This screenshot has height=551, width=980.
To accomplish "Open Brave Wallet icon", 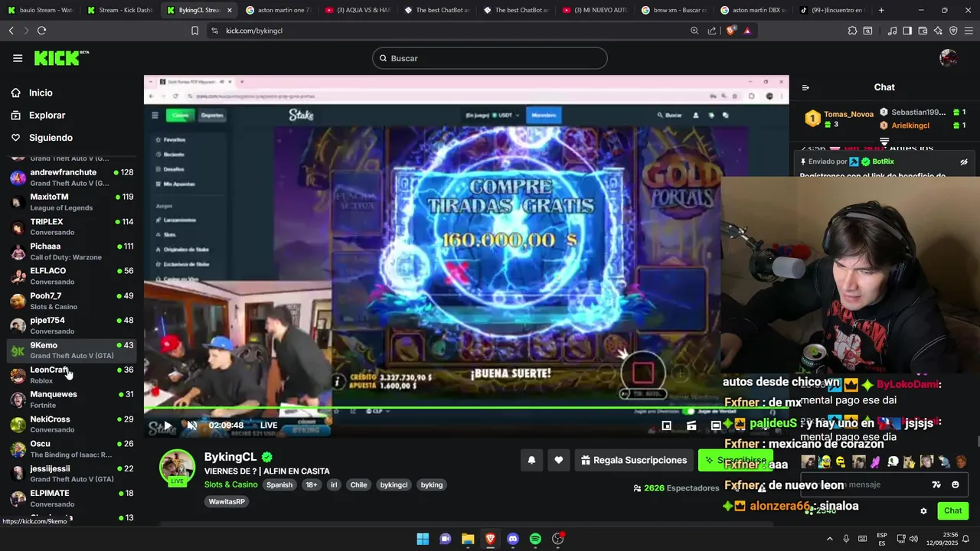I will (923, 31).
